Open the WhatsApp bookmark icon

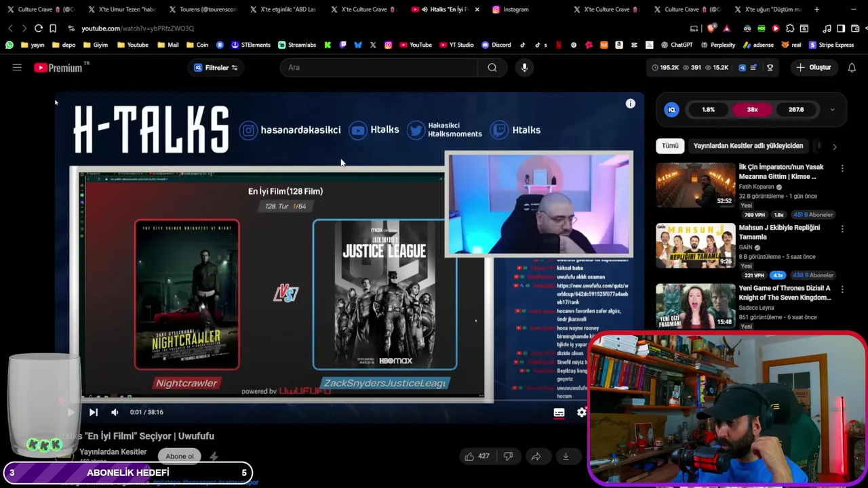(x=9, y=45)
